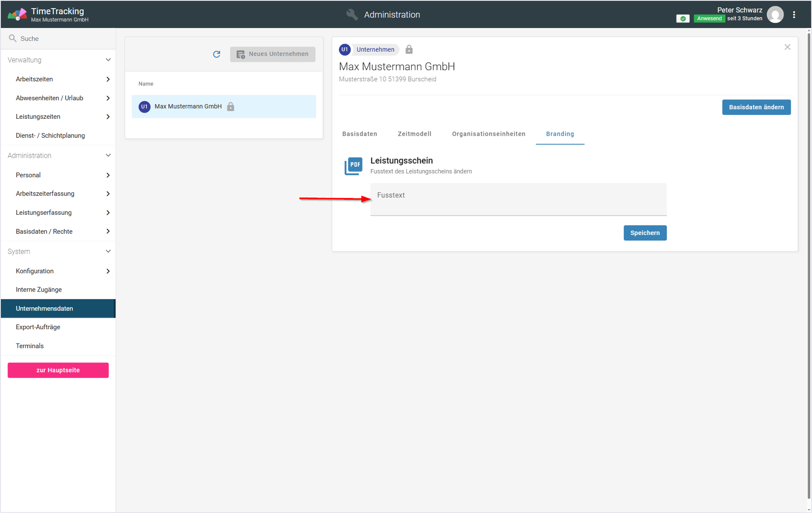Click the user avatar of Peter Schwarz
812x513 pixels.
[x=775, y=15]
